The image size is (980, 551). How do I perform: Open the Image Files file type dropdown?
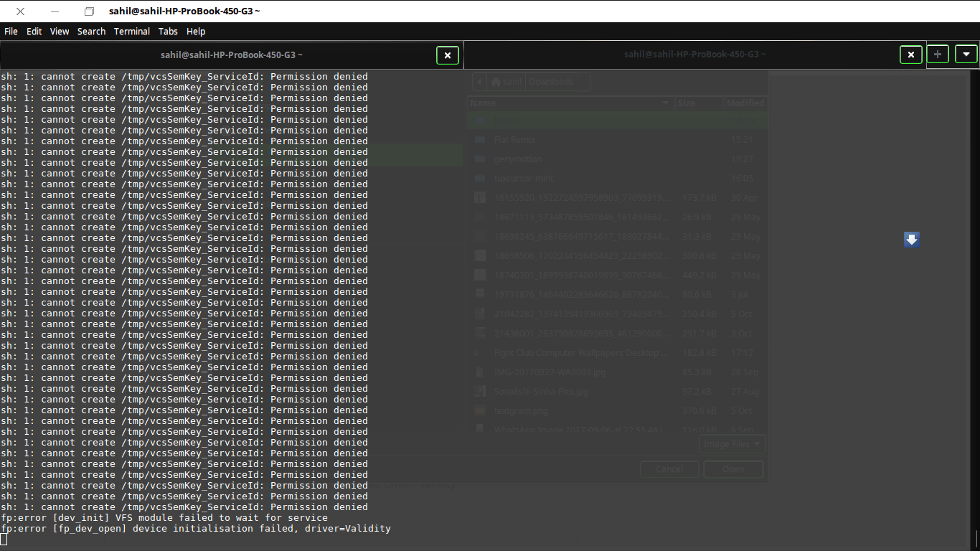pyautogui.click(x=732, y=443)
